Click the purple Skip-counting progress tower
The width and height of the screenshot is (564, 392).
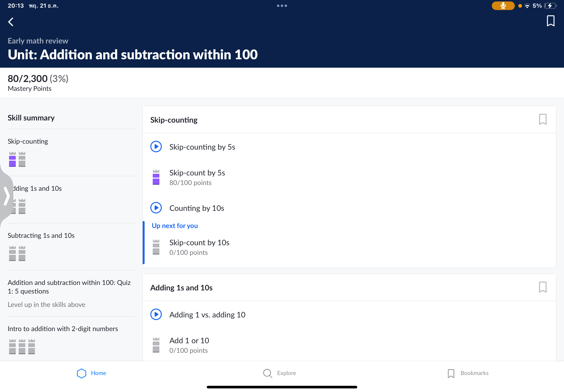tap(12, 159)
